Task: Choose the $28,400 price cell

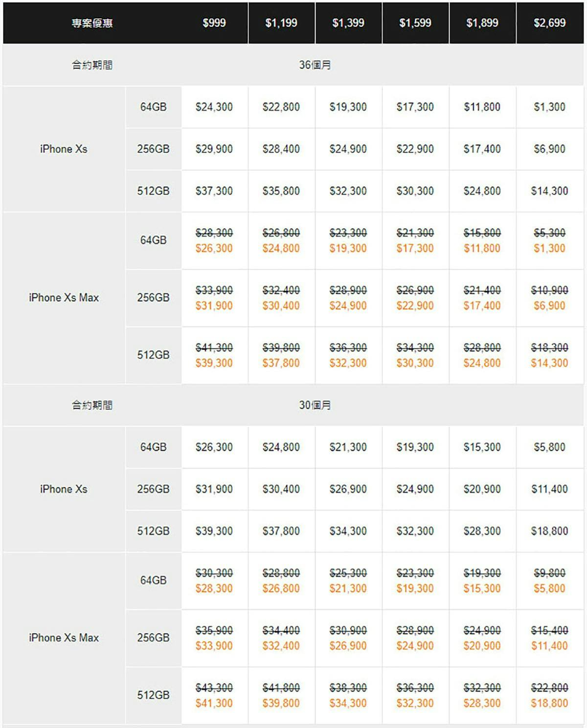Action: tap(281, 149)
